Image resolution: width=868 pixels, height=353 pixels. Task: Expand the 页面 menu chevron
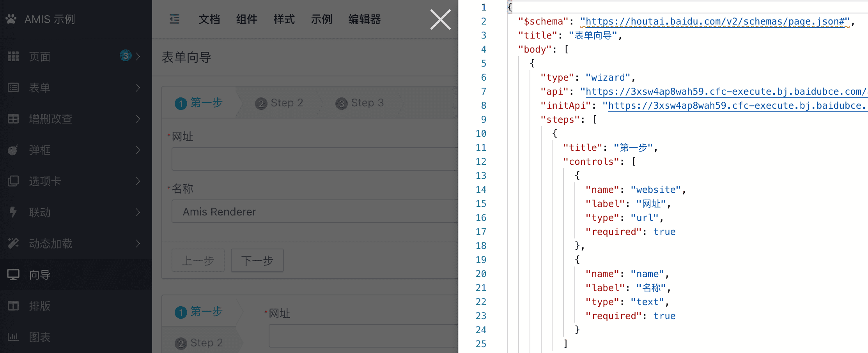(x=138, y=56)
